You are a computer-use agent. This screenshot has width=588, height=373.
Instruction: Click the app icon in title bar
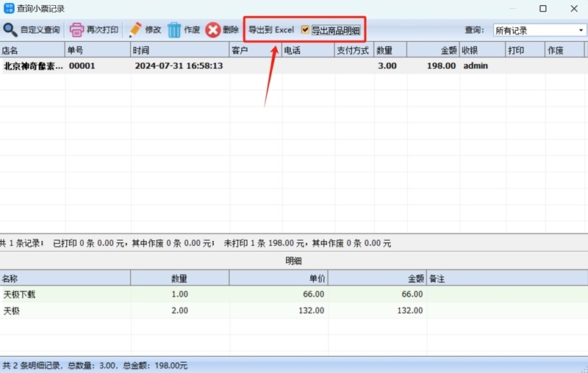[x=9, y=8]
